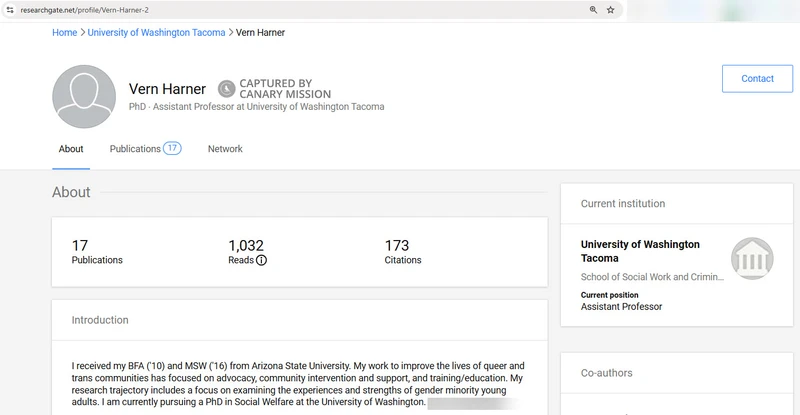This screenshot has height=415, width=800.
Task: Click the Current institution card heading
Action: click(x=622, y=204)
